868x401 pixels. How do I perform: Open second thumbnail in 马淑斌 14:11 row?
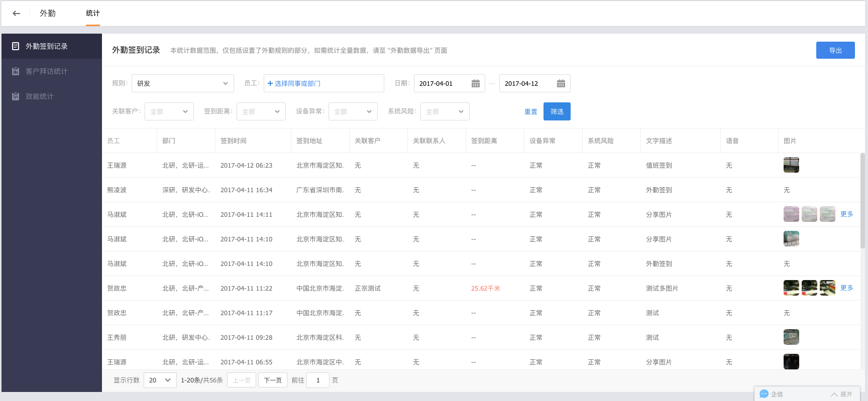pos(809,214)
